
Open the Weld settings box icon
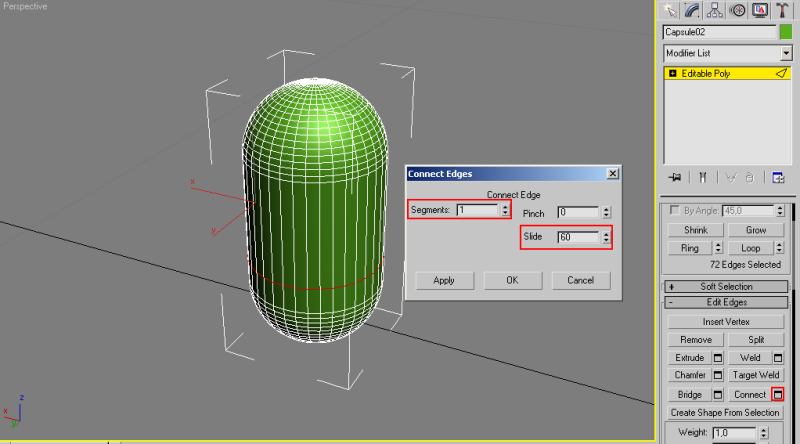(x=778, y=358)
